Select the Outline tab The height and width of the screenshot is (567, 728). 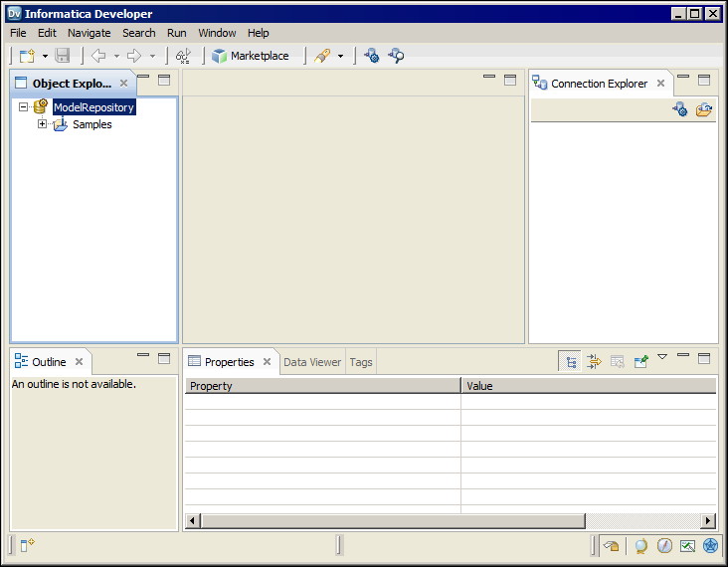(x=49, y=362)
